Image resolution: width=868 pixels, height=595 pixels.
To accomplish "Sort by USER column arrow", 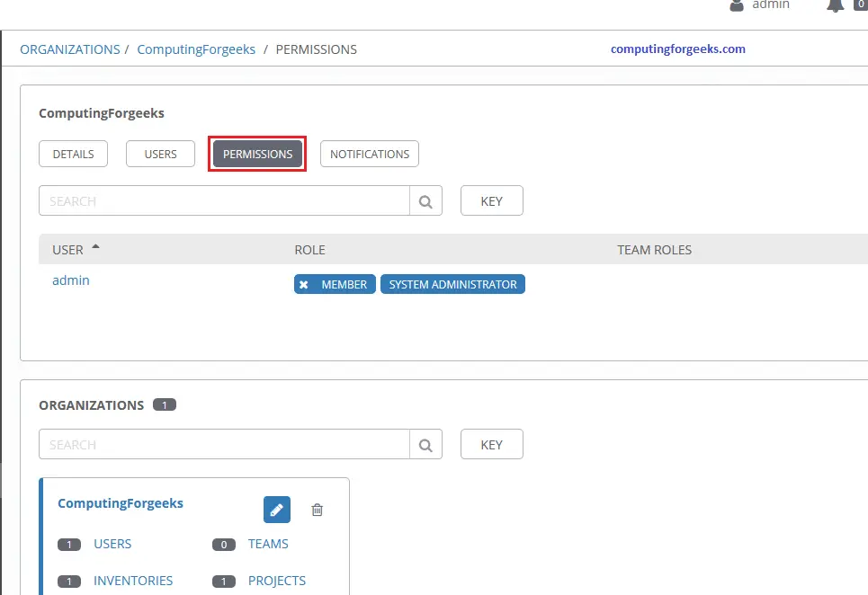I will (x=95, y=246).
